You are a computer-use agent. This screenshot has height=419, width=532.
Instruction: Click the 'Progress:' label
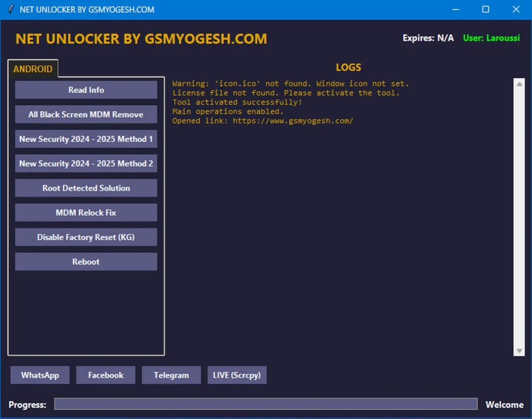[x=28, y=404]
